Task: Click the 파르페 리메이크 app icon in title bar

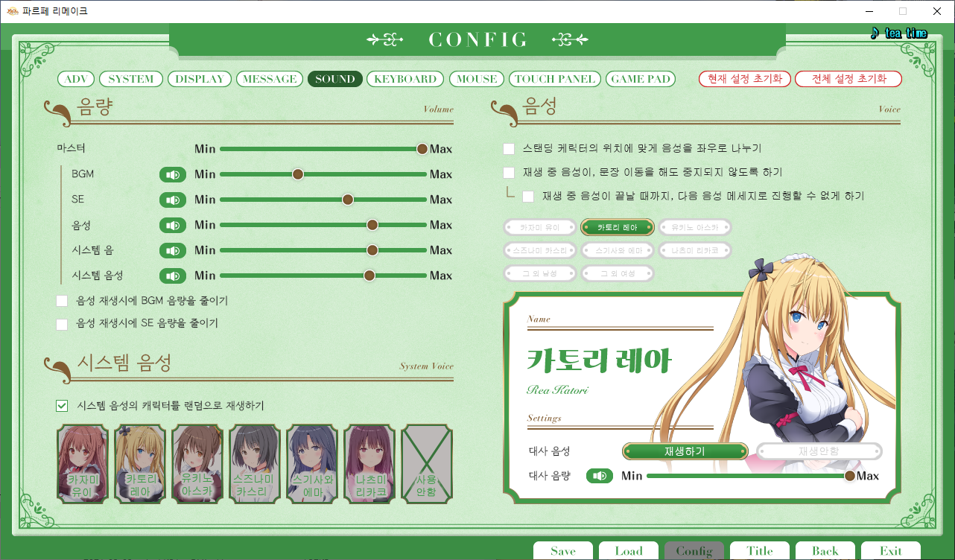Action: [x=12, y=11]
